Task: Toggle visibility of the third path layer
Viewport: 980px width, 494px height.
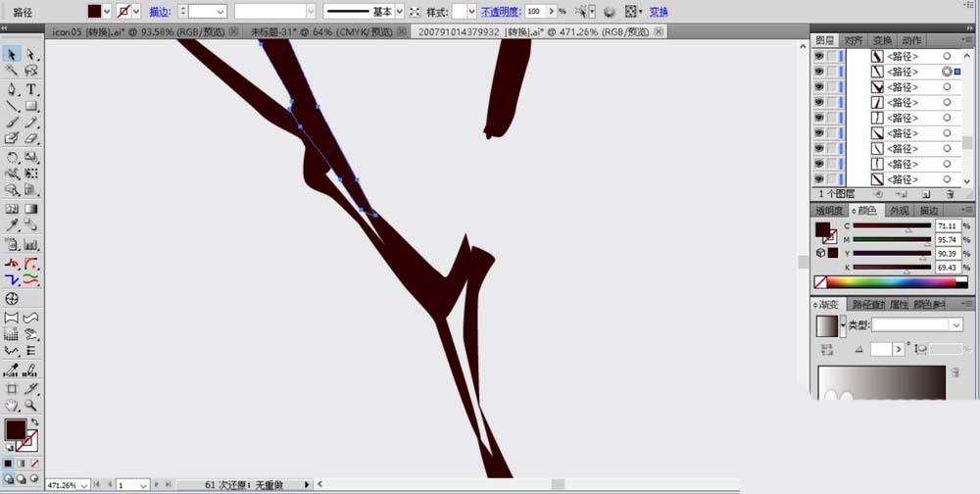Action: coord(818,87)
